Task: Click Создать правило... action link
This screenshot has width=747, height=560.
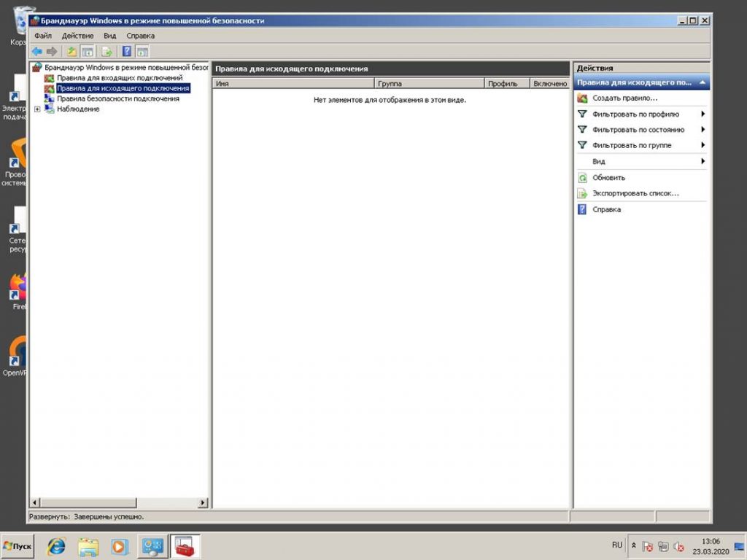Action: click(x=624, y=98)
